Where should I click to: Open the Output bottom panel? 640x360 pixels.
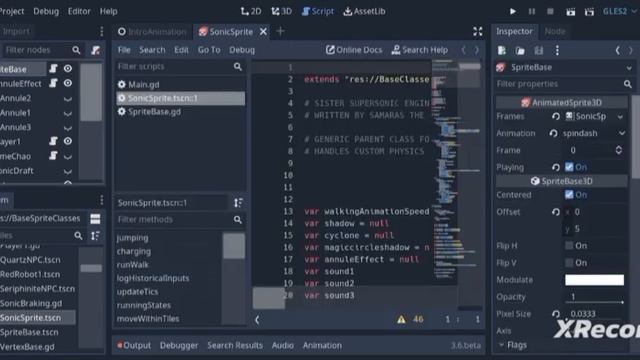pos(134,345)
